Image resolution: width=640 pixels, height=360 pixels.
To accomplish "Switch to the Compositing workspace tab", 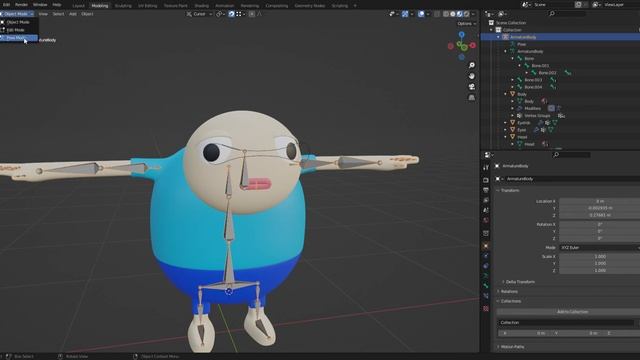I will (277, 6).
